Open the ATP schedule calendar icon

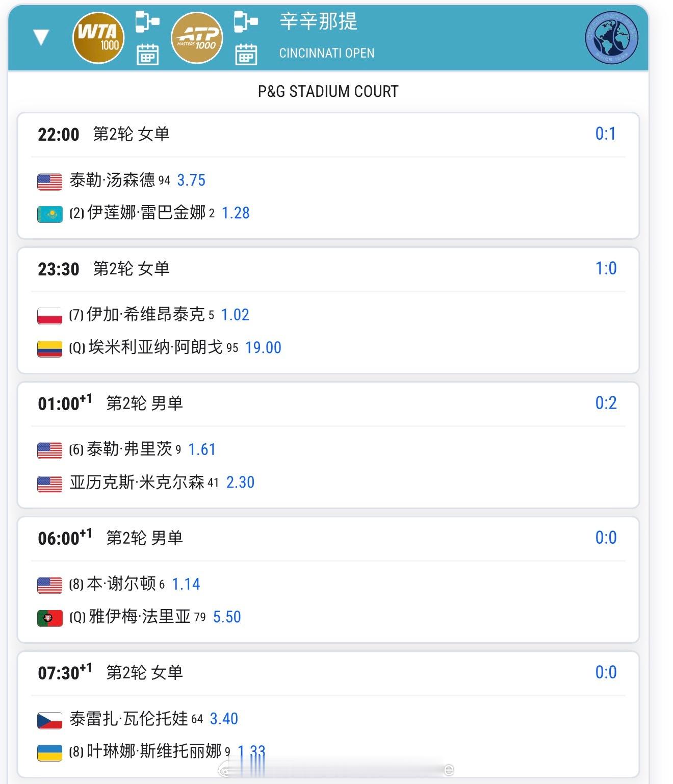(x=246, y=55)
